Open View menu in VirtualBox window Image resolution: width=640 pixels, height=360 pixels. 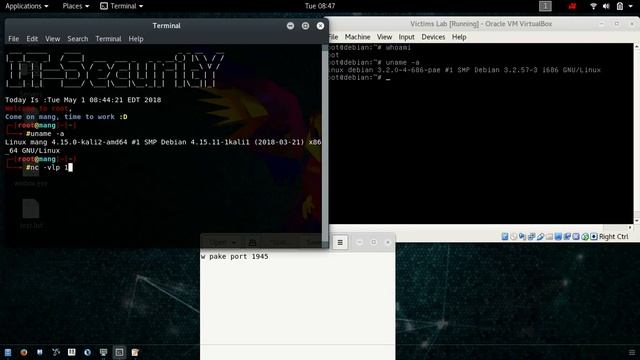pyautogui.click(x=384, y=37)
